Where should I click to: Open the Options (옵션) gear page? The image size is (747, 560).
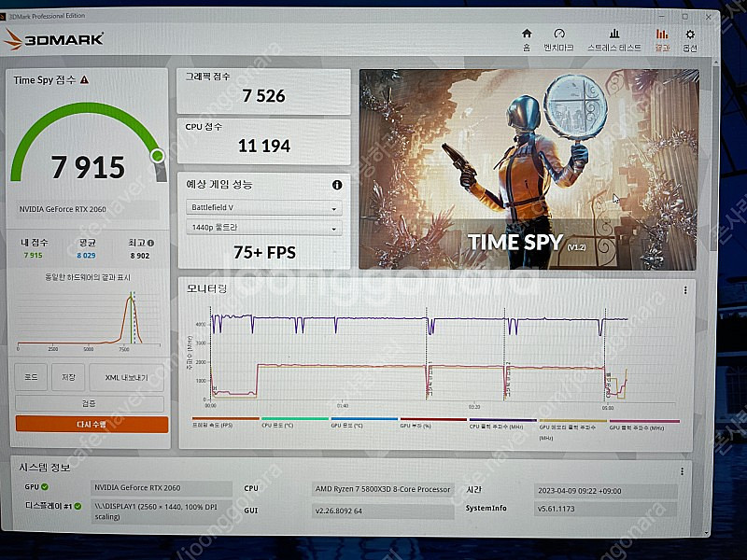click(x=690, y=39)
